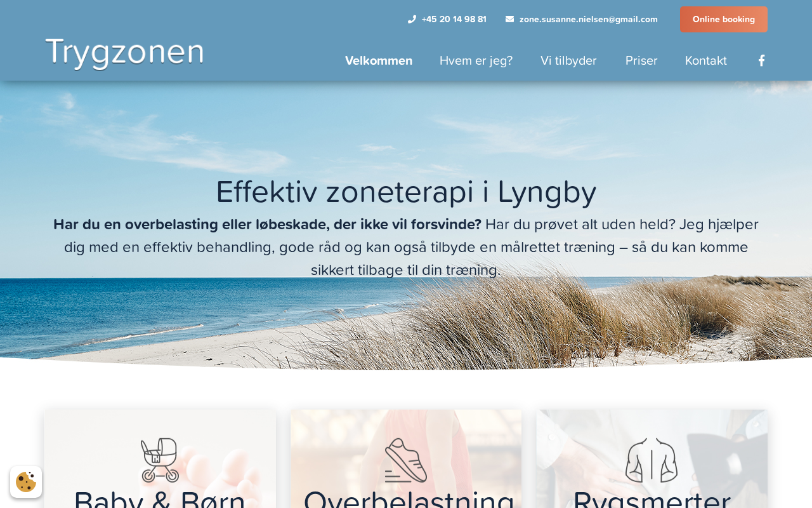Click the Effektiv zoneterapi i Lyngby heading
The image size is (812, 508).
pos(406,192)
